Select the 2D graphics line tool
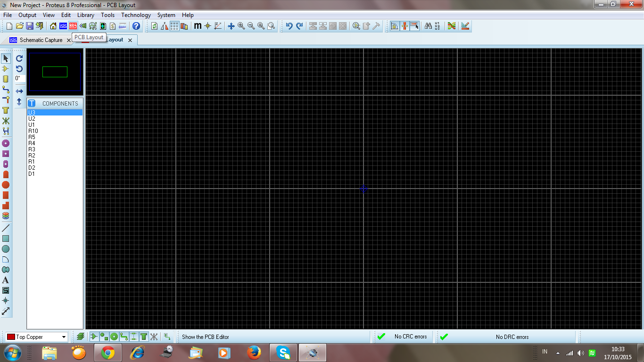The image size is (644, 362). pyautogui.click(x=6, y=228)
